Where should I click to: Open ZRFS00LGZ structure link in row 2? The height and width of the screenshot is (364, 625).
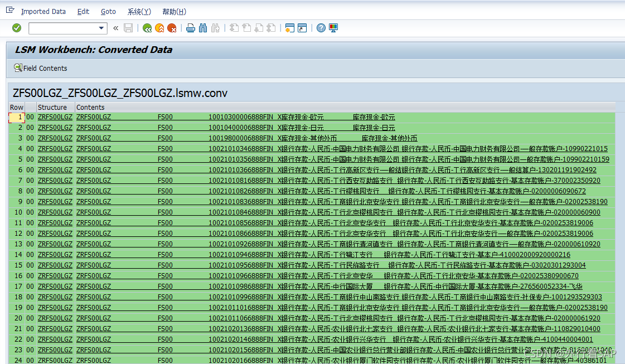[x=55, y=128]
